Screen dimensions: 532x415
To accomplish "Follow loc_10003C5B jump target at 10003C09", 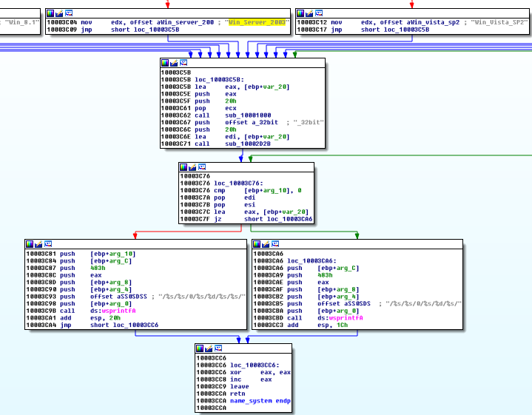I will click(x=156, y=30).
